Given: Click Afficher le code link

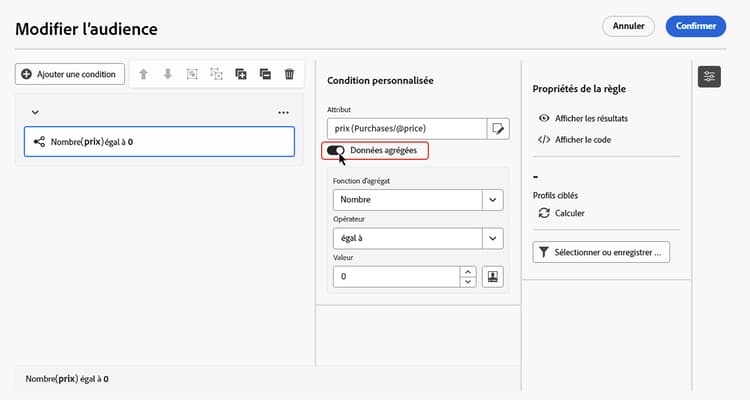Looking at the screenshot, I should coord(582,139).
